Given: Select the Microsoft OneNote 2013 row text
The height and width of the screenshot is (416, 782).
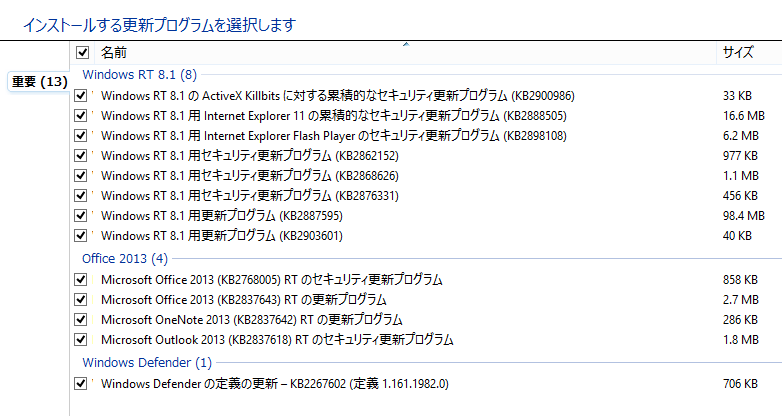Looking at the screenshot, I should (252, 319).
